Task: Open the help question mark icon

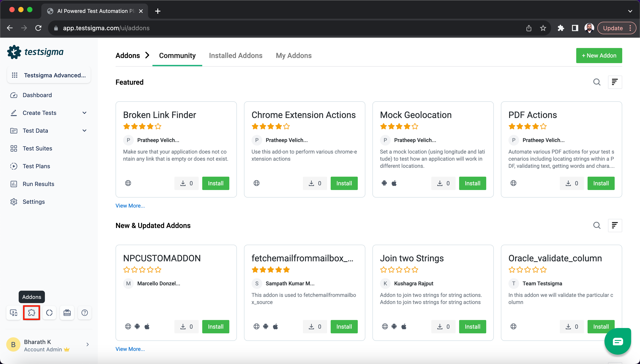Action: pyautogui.click(x=85, y=312)
